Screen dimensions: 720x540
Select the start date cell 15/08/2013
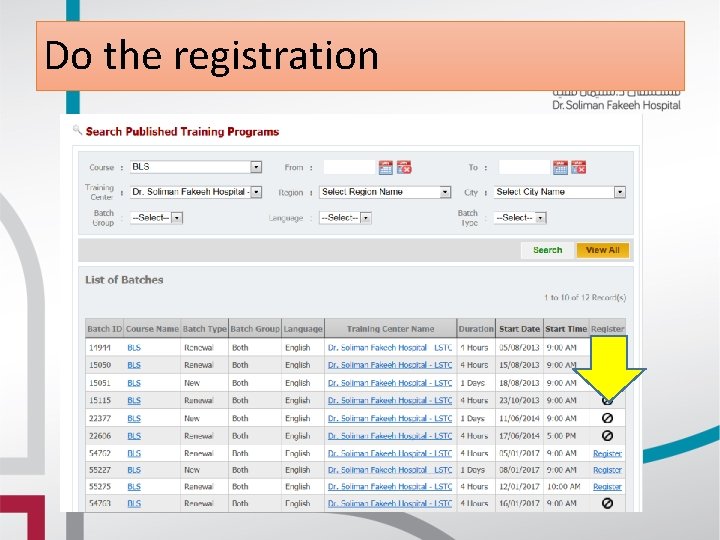tap(519, 365)
